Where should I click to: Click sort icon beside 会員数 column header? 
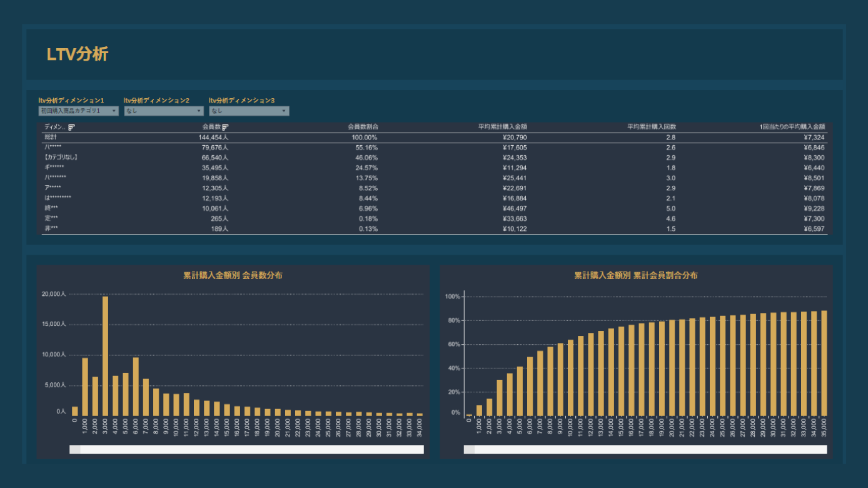(225, 127)
